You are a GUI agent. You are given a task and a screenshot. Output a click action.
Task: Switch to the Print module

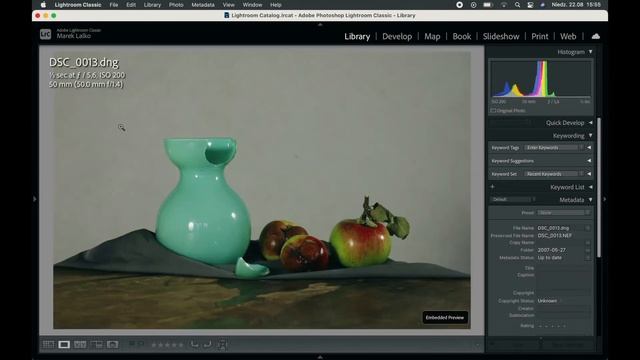[x=540, y=36]
